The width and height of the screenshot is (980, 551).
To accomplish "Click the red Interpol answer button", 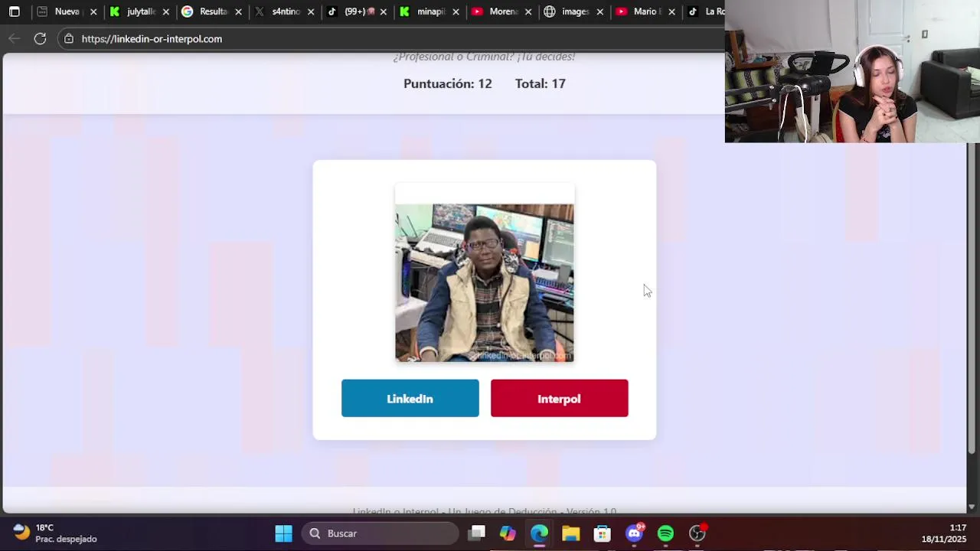I will (x=559, y=398).
